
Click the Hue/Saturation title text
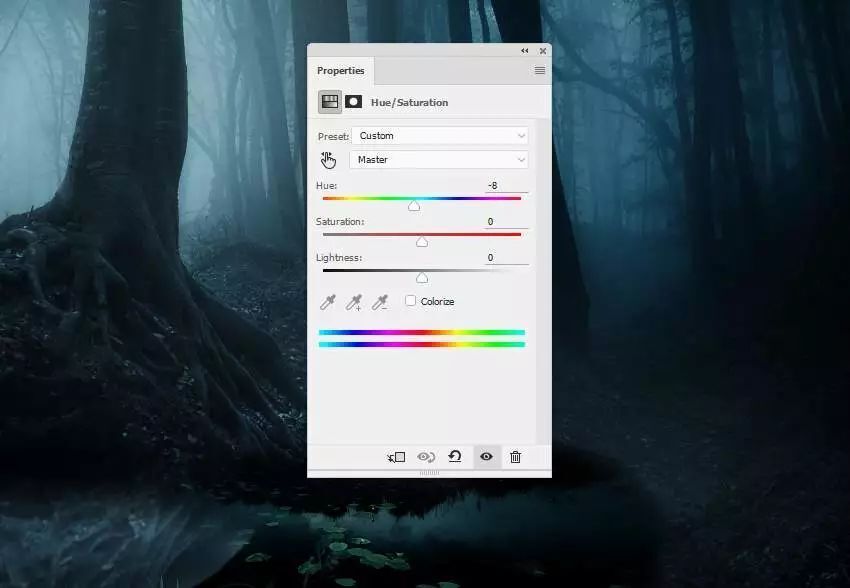tap(409, 102)
